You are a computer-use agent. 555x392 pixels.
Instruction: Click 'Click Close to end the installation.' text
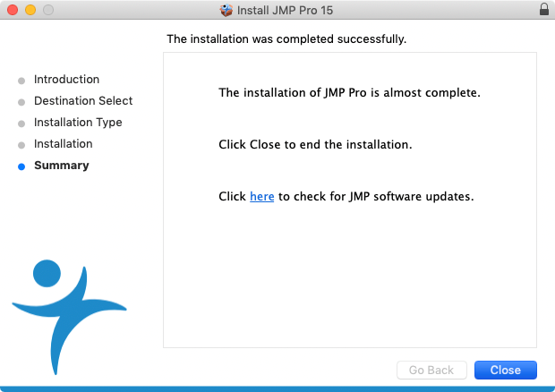pyautogui.click(x=315, y=144)
